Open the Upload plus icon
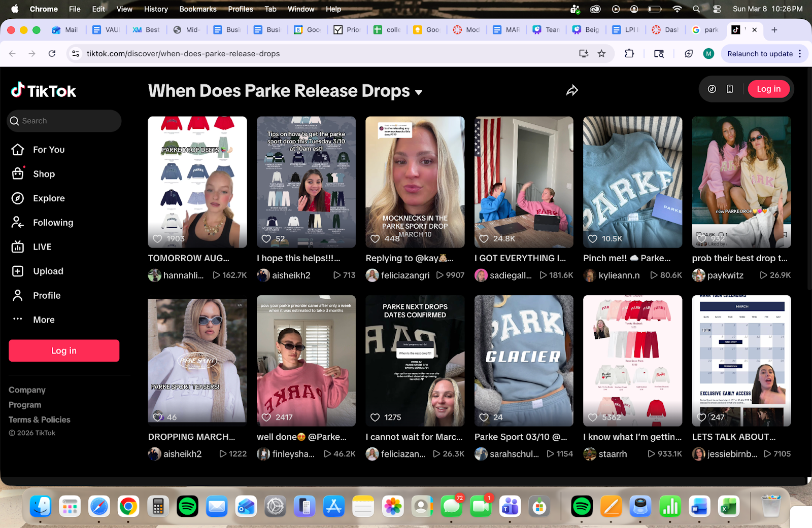Image resolution: width=812 pixels, height=528 pixels. pyautogui.click(x=18, y=271)
